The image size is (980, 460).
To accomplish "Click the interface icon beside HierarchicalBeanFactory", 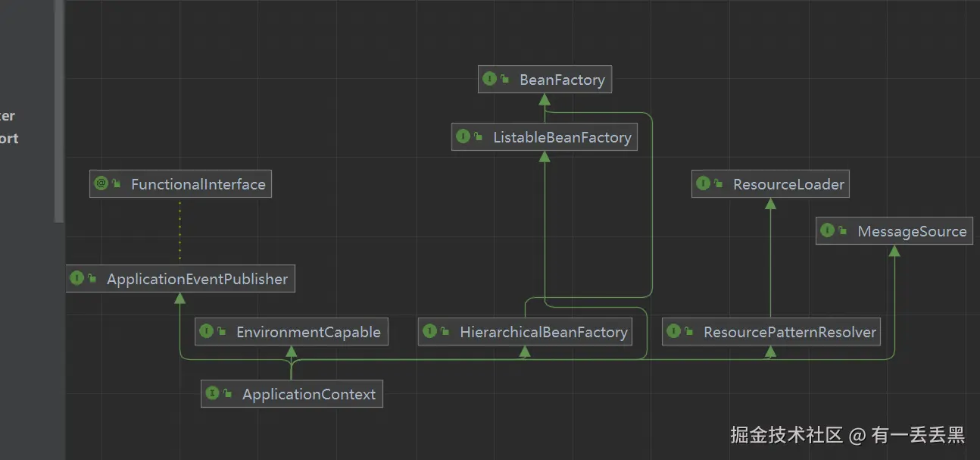I will coord(429,331).
